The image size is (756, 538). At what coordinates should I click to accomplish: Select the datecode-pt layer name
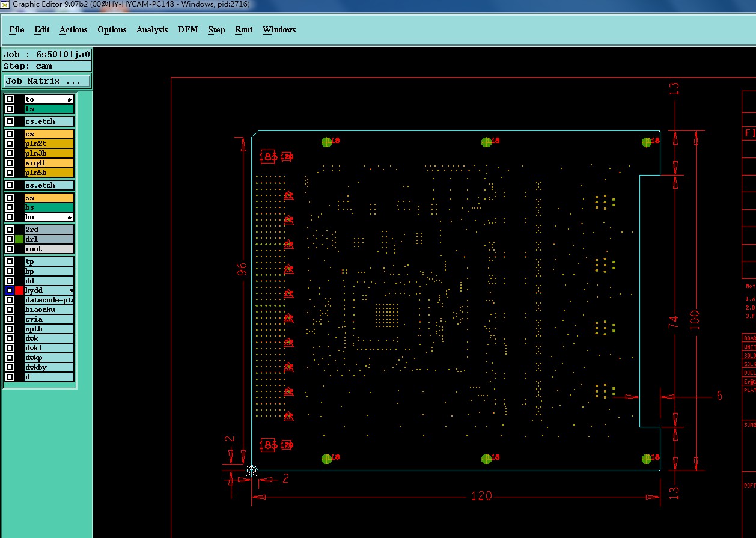[49, 300]
